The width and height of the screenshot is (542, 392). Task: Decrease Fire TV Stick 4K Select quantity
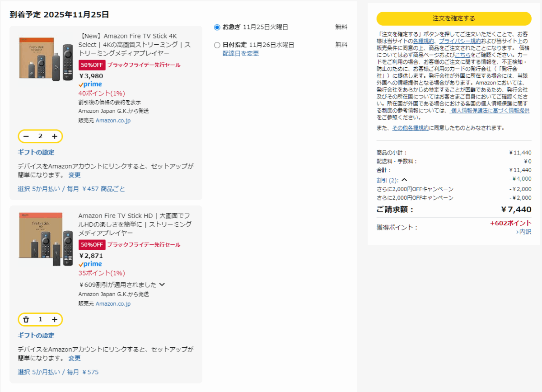click(x=26, y=136)
